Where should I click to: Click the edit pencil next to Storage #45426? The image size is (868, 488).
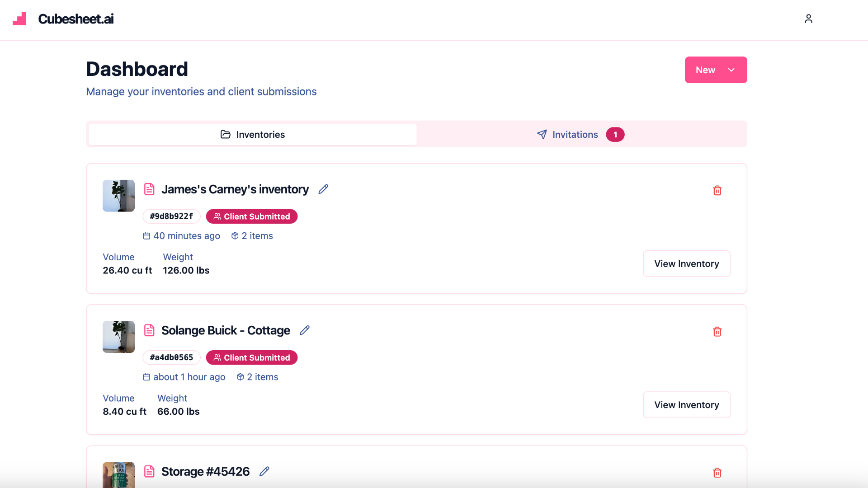(264, 471)
